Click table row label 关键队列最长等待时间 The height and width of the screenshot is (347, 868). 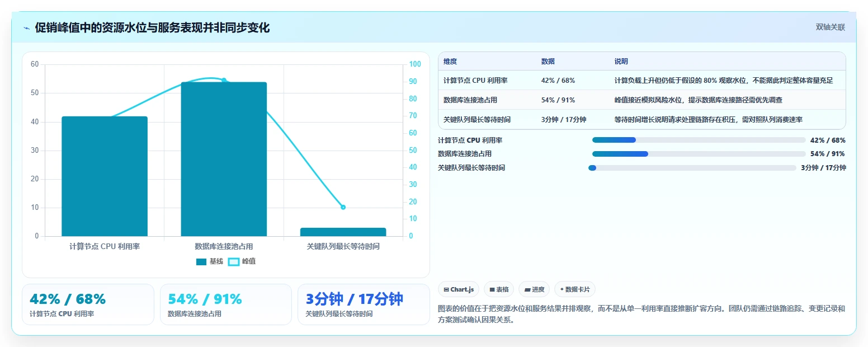pos(477,120)
